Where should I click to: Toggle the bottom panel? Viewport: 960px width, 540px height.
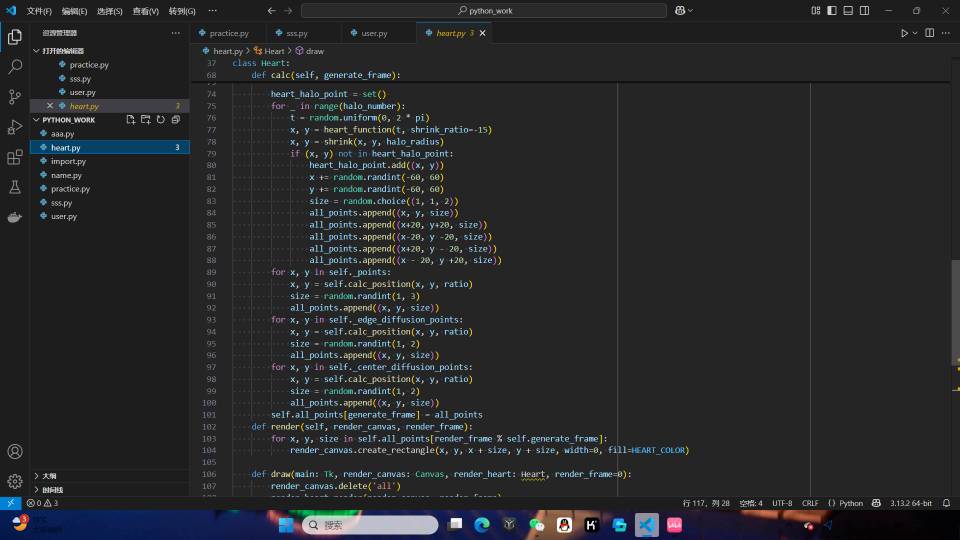pos(848,10)
